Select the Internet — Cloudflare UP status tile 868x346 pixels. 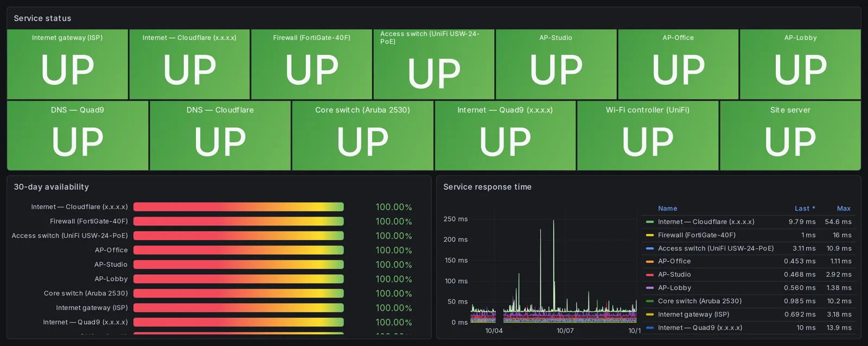189,64
